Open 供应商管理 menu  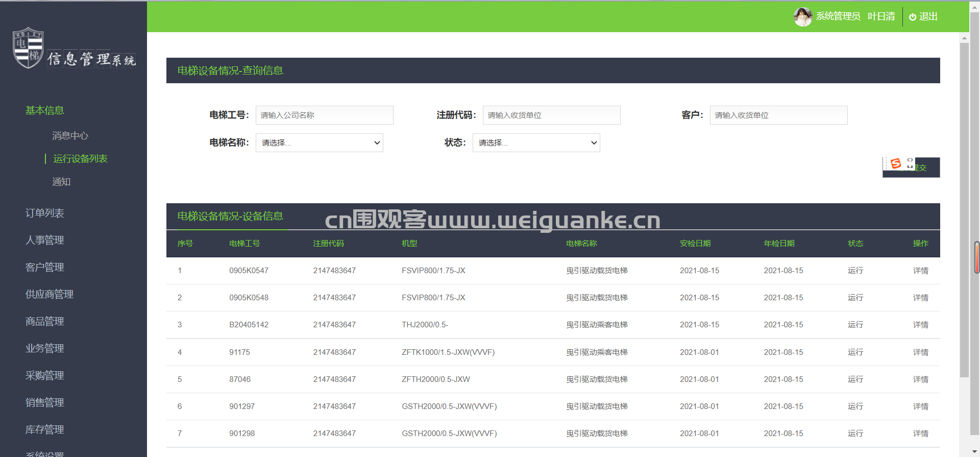click(50, 294)
